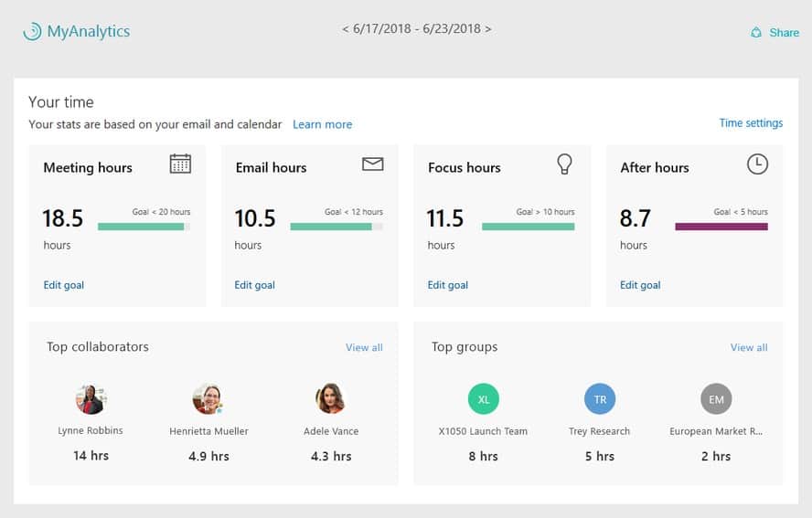
Task: Select Adele Vance profile photo
Action: click(x=330, y=399)
